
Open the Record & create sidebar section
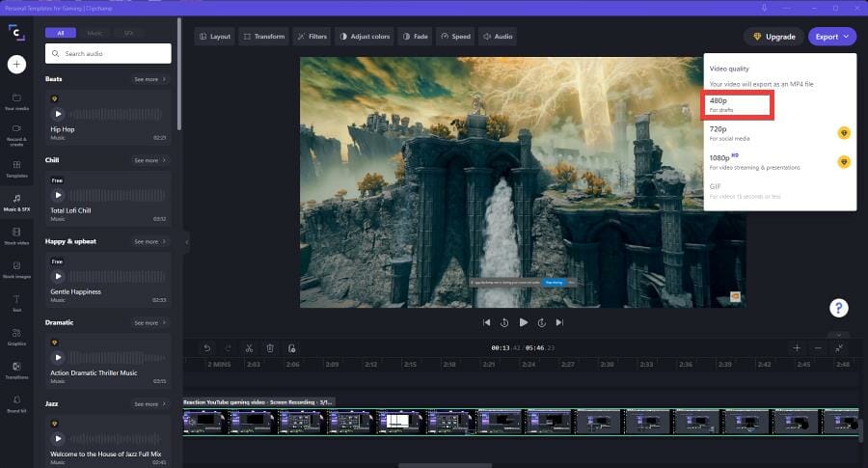click(16, 135)
